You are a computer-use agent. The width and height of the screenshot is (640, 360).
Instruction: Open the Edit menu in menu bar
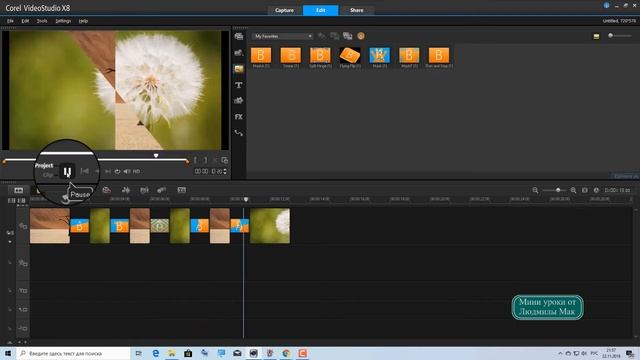(25, 21)
